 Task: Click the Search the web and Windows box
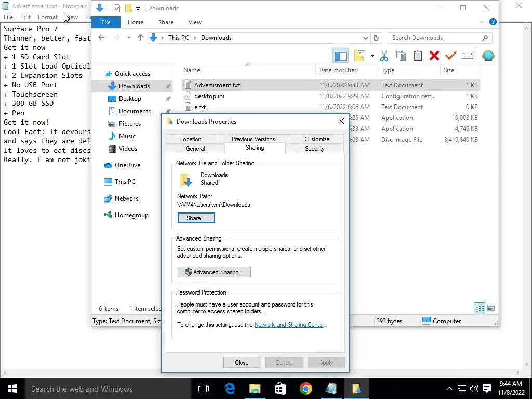tap(108, 389)
